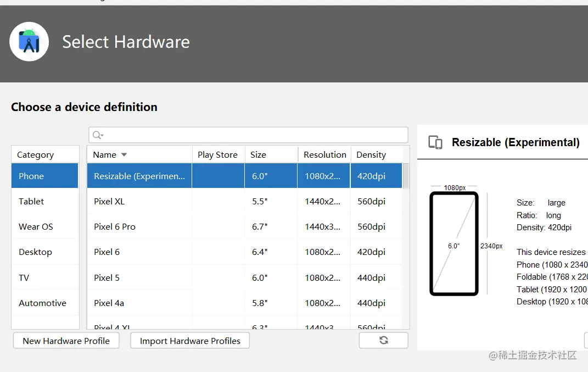The height and width of the screenshot is (372, 588).
Task: Click the device table vertical scrollbar
Action: (x=406, y=176)
